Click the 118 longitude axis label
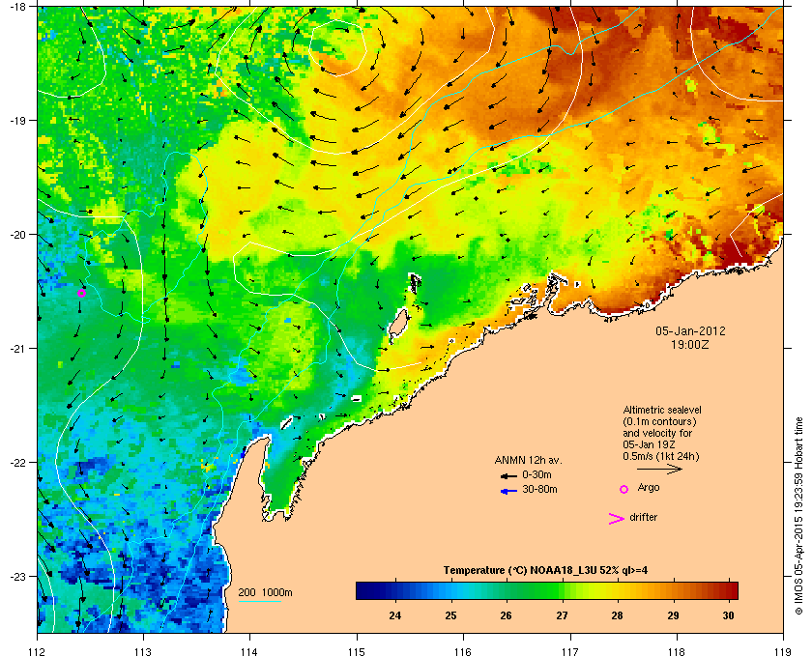This screenshot has width=812, height=657. [x=677, y=651]
